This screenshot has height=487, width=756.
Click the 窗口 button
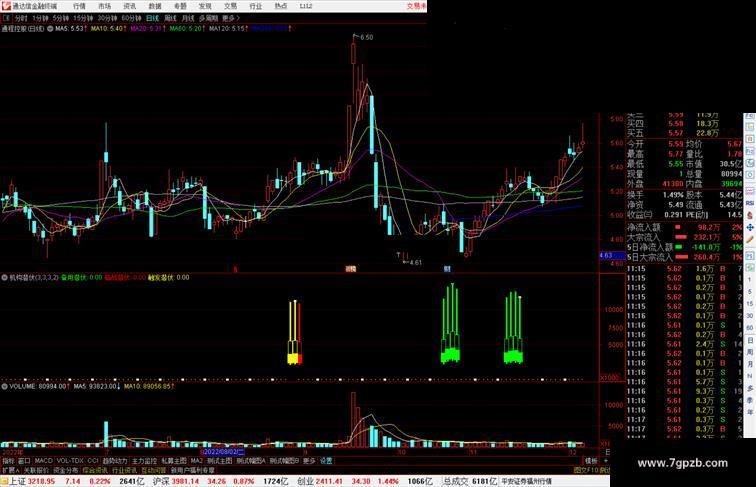coord(24,461)
